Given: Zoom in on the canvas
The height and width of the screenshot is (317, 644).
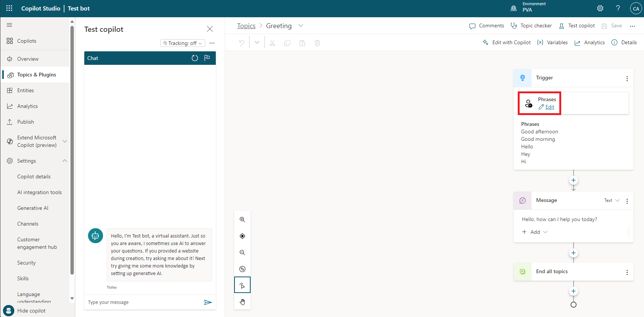Looking at the screenshot, I should click(242, 220).
